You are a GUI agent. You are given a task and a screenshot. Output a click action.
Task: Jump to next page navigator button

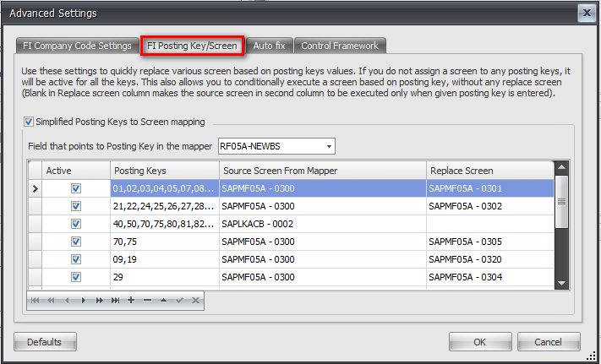[99, 301]
